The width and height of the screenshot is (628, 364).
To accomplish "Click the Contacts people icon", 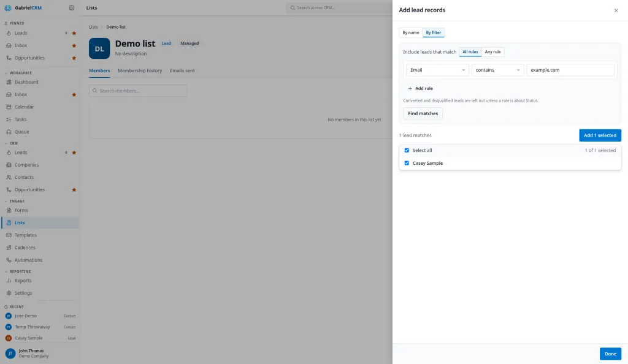I will [9, 177].
